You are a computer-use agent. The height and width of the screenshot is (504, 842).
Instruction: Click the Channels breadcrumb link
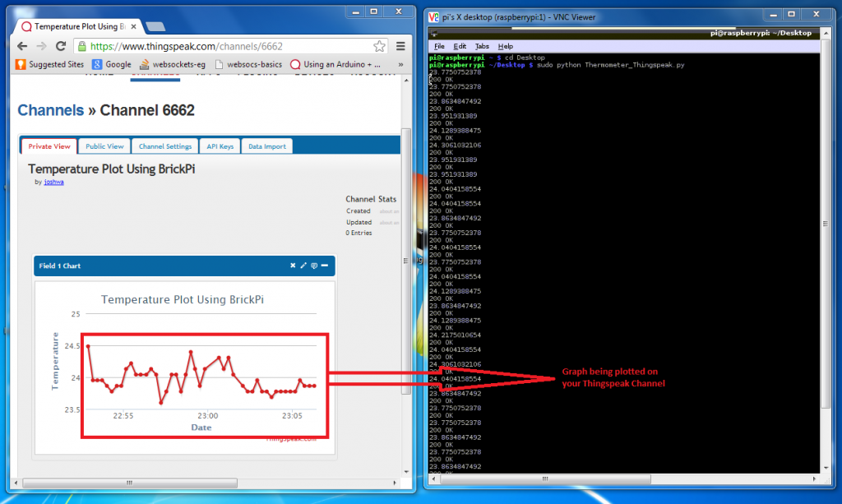[51, 110]
